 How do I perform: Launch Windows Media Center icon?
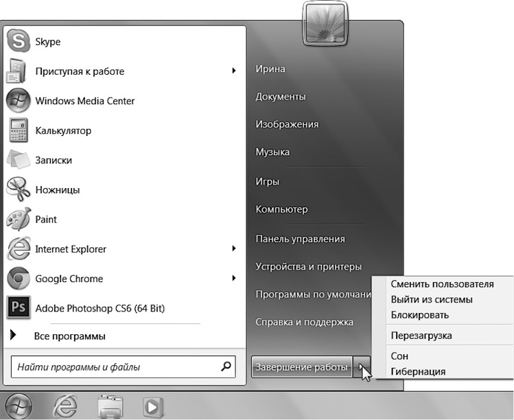click(18, 101)
